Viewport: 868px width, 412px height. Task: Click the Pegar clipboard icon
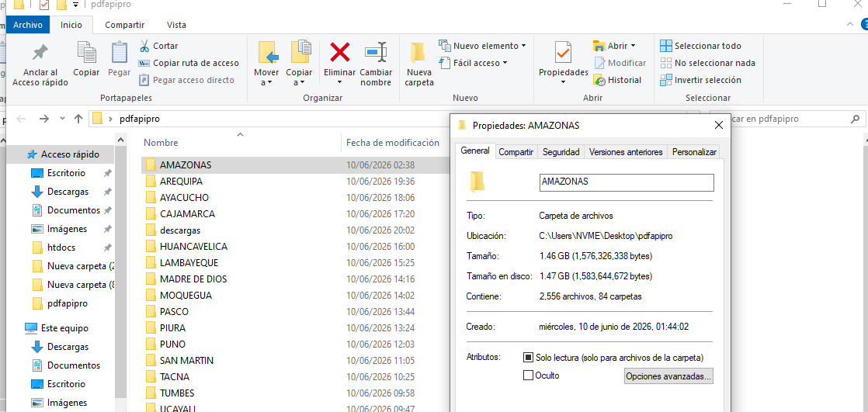pos(119,59)
